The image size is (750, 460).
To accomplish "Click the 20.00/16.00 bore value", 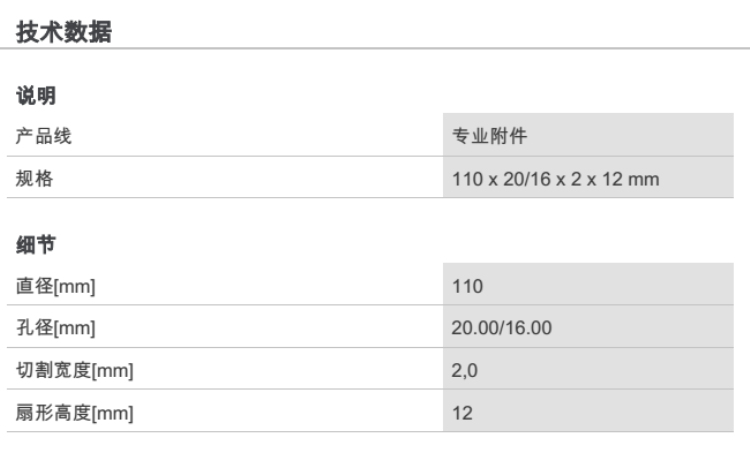I will pos(501,328).
